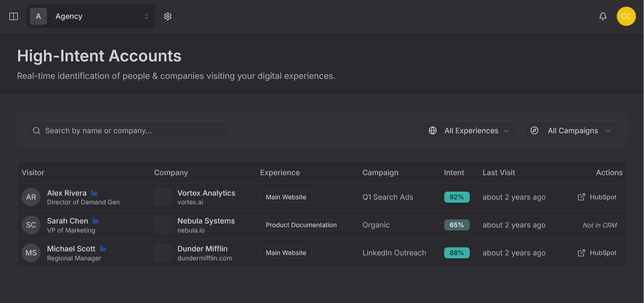Image resolution: width=644 pixels, height=303 pixels.
Task: Select the Product Documentation badge for Nebula Systems
Action: click(301, 225)
